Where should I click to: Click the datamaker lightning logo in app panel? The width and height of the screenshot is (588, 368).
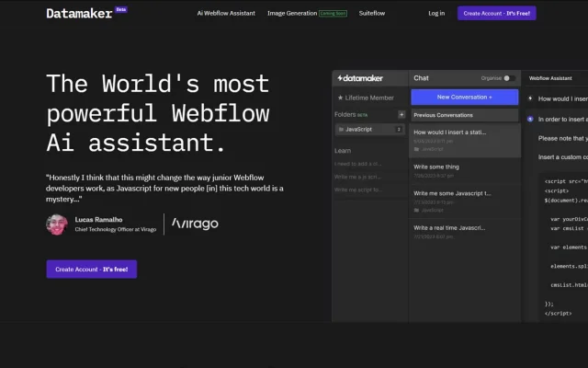click(360, 78)
